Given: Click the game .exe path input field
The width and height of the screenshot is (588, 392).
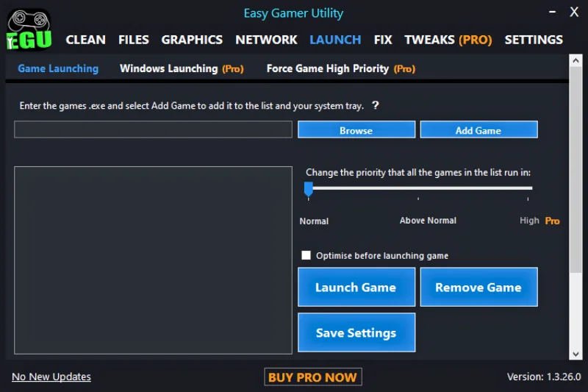Looking at the screenshot, I should [x=153, y=129].
